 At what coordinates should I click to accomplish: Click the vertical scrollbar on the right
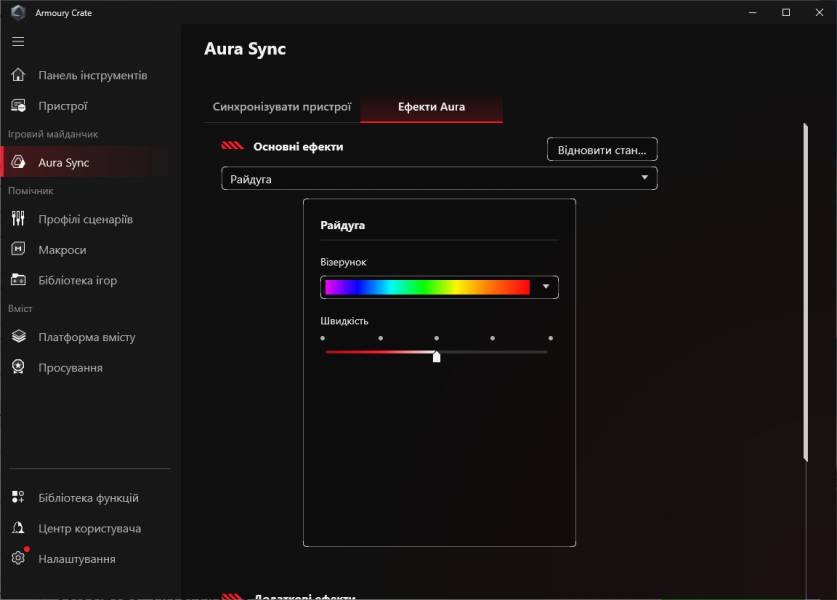[x=805, y=292]
